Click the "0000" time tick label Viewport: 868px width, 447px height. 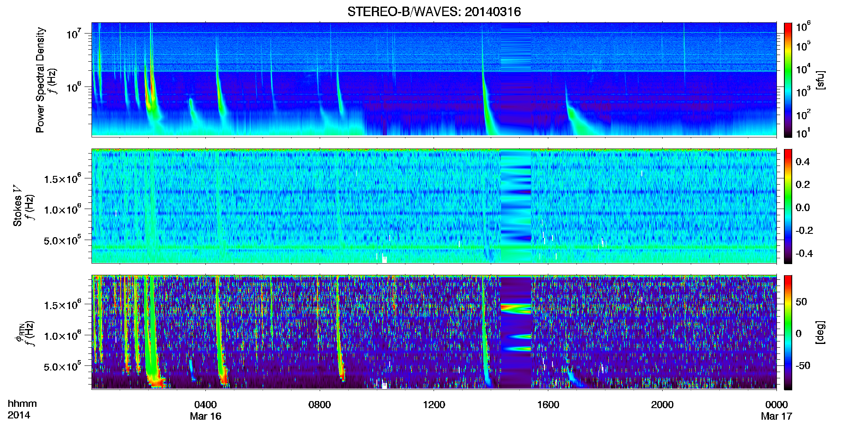[776, 404]
